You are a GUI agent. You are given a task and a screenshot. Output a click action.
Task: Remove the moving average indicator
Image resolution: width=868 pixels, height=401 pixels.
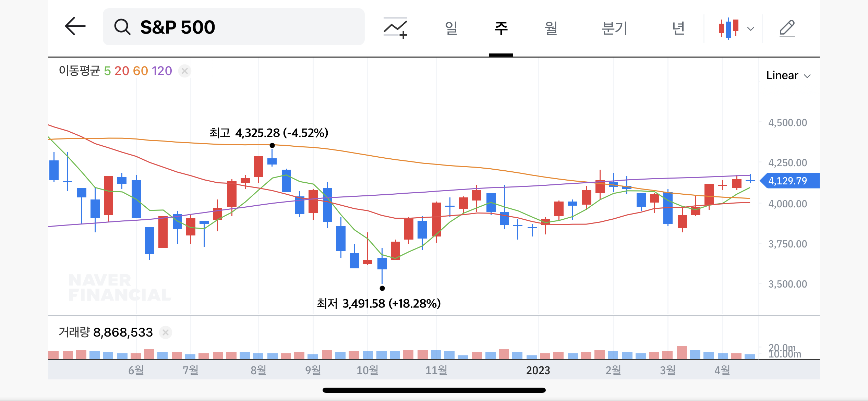click(x=185, y=71)
